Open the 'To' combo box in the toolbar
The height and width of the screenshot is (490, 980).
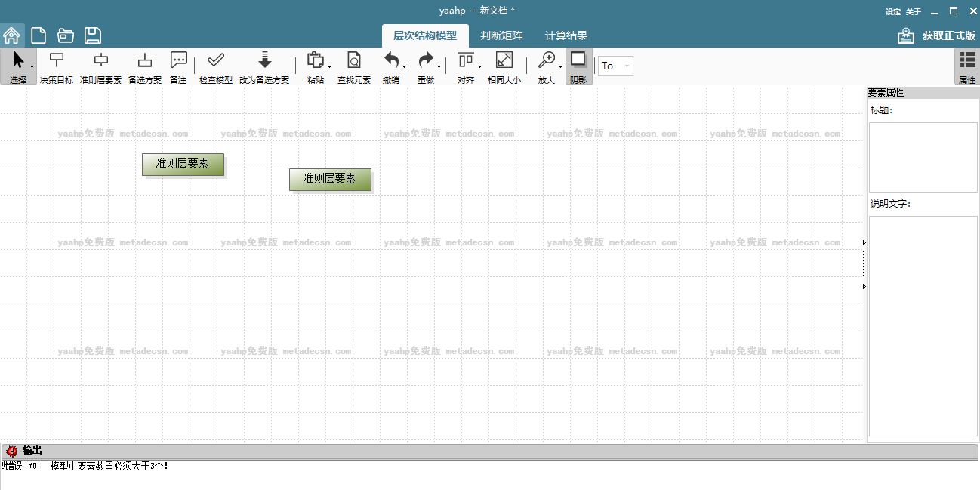[615, 66]
